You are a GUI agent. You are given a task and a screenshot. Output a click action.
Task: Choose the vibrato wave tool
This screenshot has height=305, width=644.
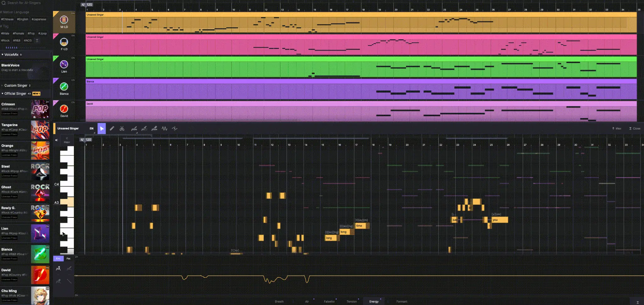pos(164,128)
